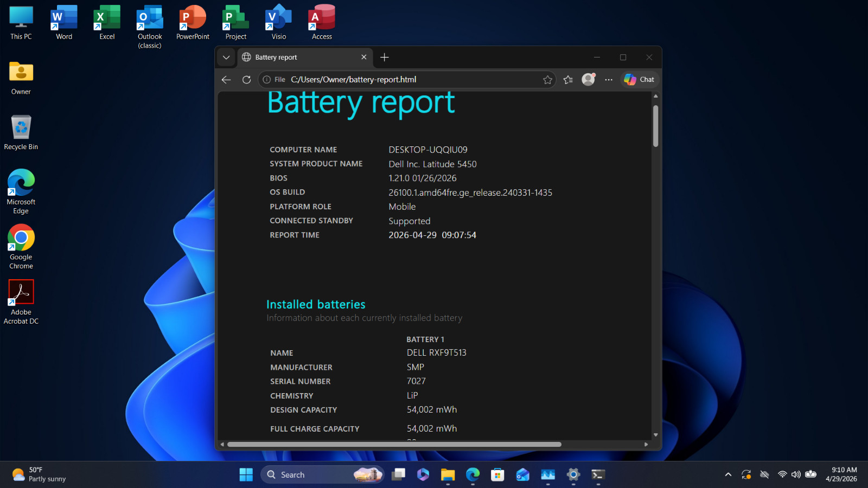Open Settings and more ellipsis menu
This screenshot has height=488, width=868.
point(609,80)
